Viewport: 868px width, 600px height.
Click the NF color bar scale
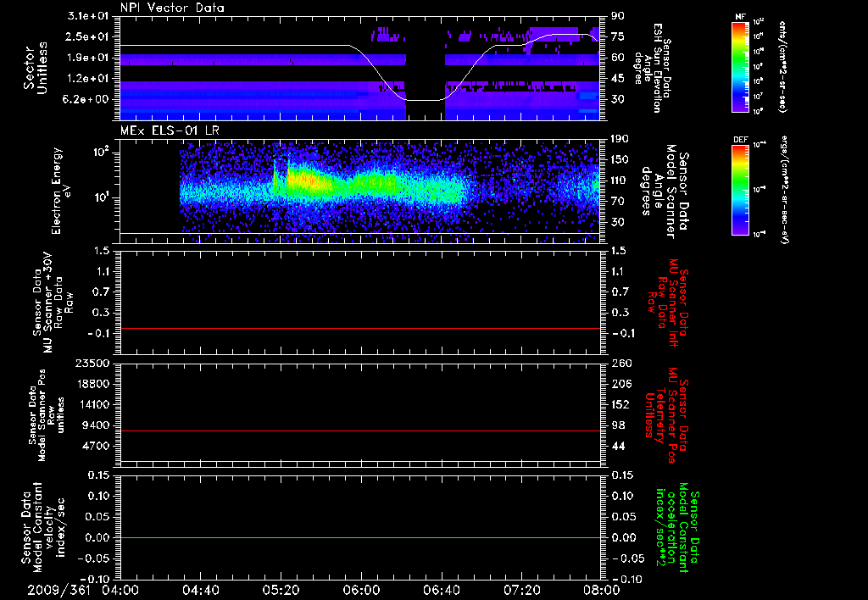tap(741, 66)
